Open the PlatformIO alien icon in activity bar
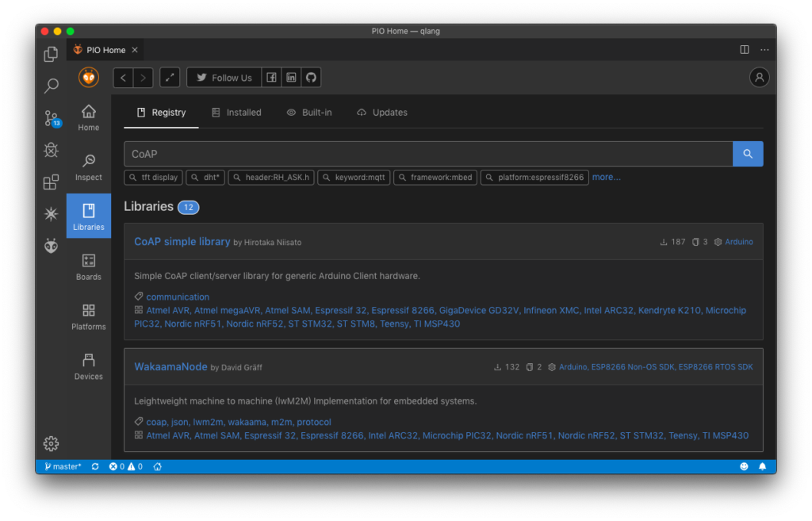Viewport: 812px width, 521px height. (51, 246)
